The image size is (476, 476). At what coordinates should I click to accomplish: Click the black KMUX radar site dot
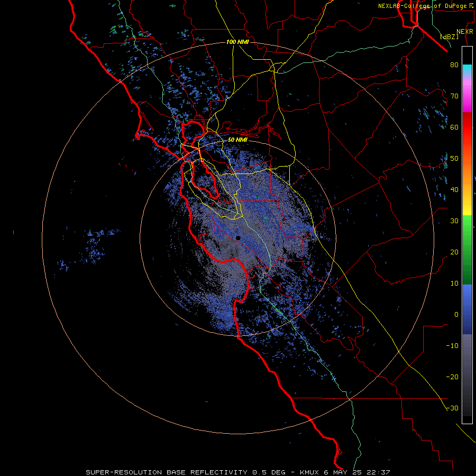pyautogui.click(x=239, y=238)
